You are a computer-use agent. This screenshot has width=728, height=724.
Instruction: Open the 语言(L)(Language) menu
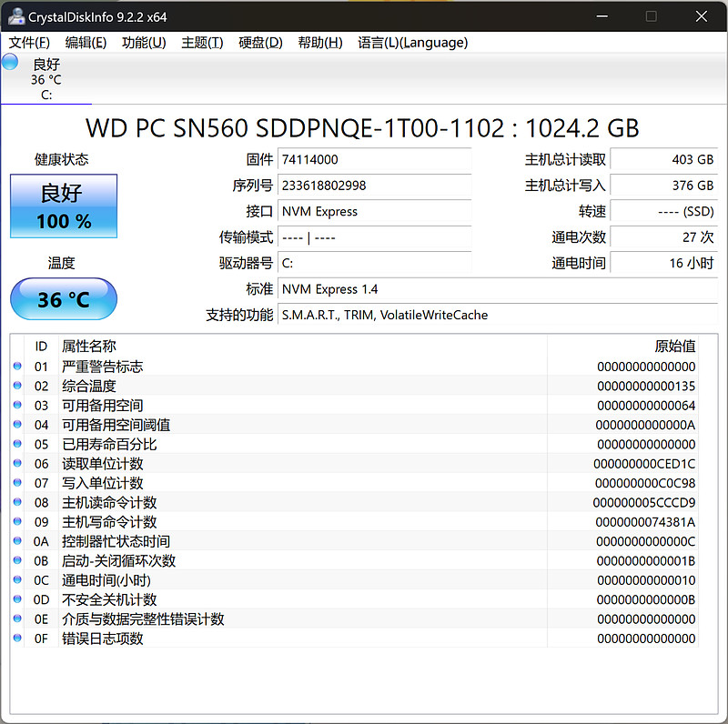pyautogui.click(x=413, y=43)
